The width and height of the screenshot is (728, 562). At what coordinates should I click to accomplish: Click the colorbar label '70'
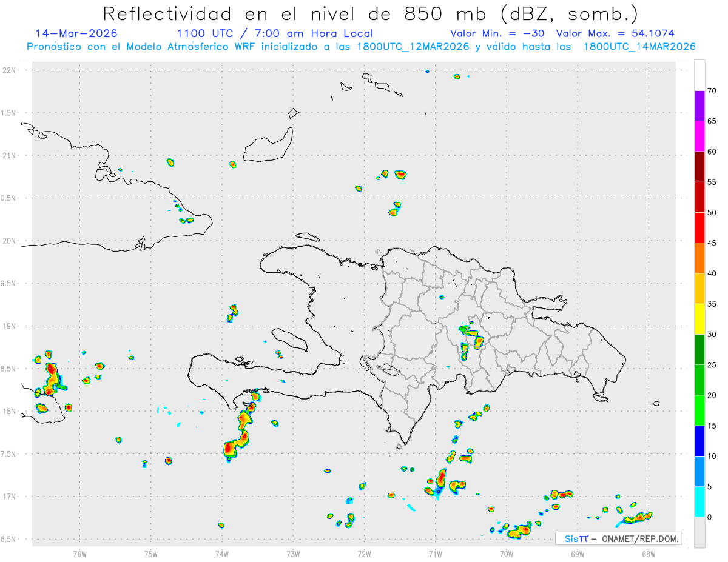pos(712,91)
